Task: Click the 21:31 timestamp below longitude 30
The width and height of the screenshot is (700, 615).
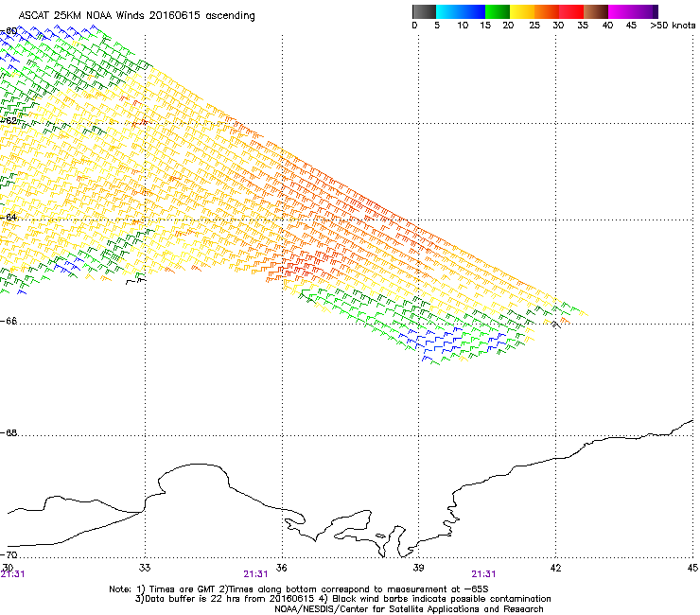Action: pos(12,574)
